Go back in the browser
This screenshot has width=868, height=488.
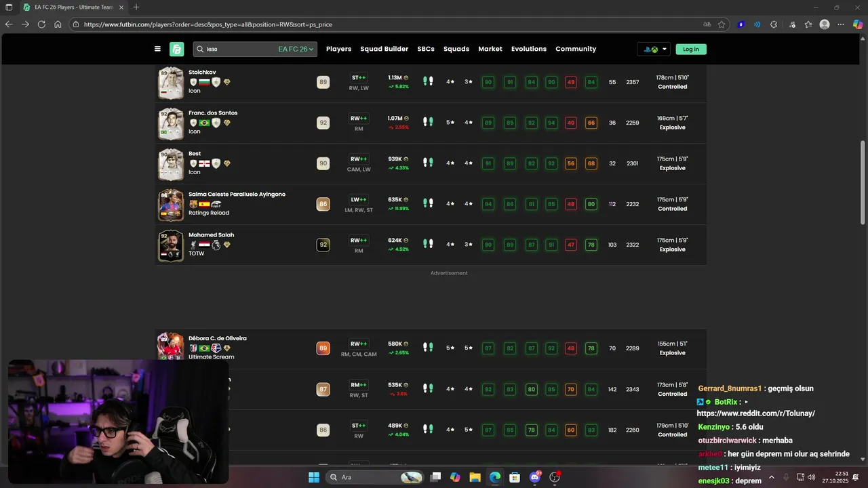coord(9,24)
